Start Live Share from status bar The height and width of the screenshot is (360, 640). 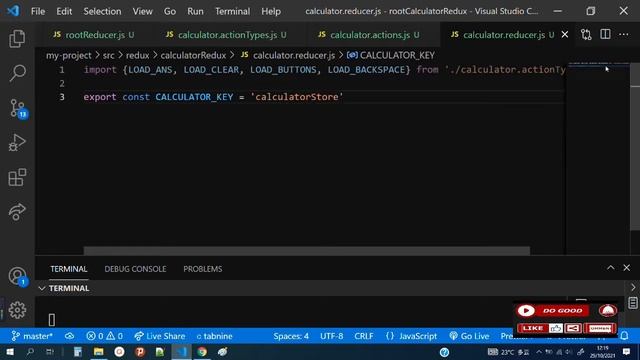(x=160, y=336)
